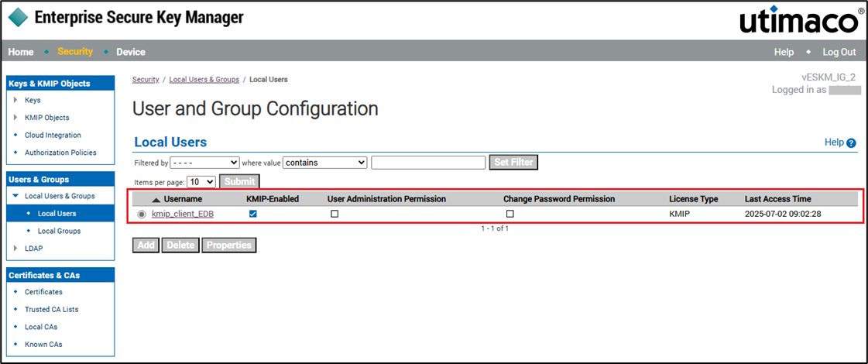Open Authorization Policies in sidebar
This screenshot has width=868, height=364.
pyautogui.click(x=60, y=153)
